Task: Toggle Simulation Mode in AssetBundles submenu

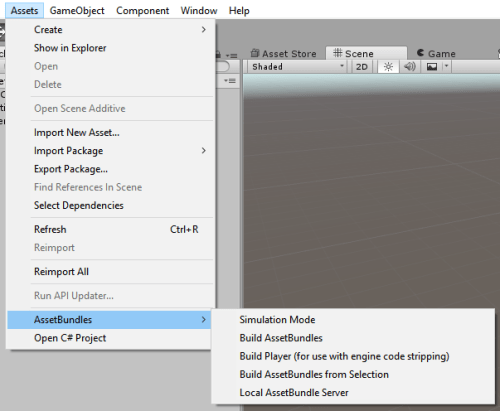Action: (353, 320)
